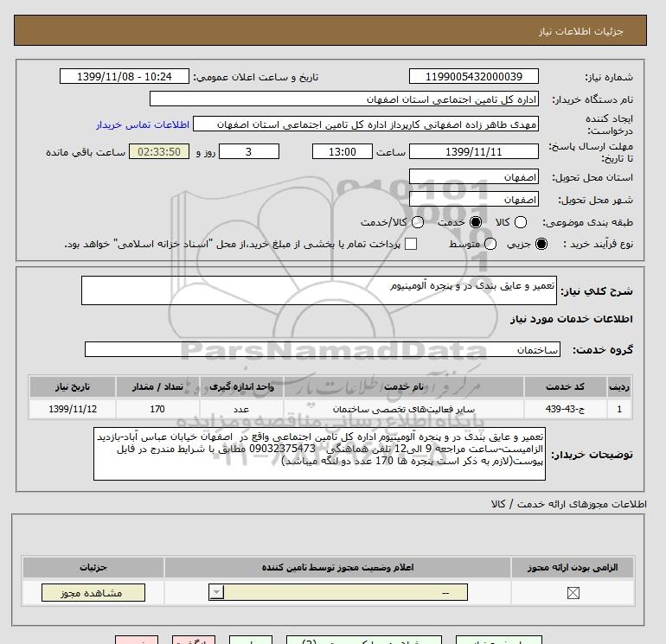The height and width of the screenshot is (644, 666).
Task: Click the quantity cell 170
Action: point(157,409)
